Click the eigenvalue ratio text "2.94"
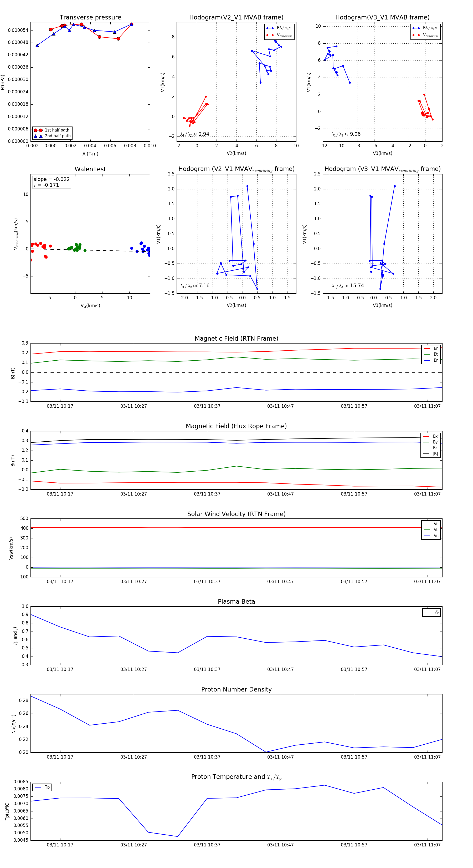Viewport: 473px width, 868px height. (204, 134)
